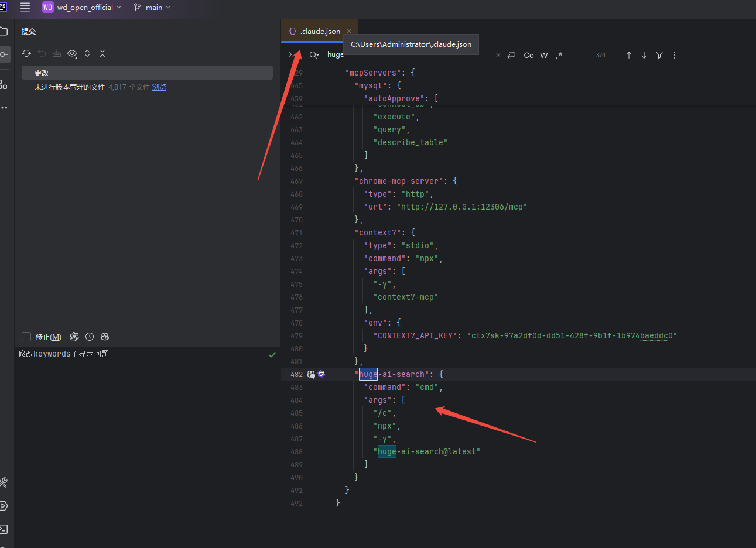756x548 pixels.
Task: Click the "CONTEXT7_API_KEY" key on line 479
Action: (x=415, y=335)
